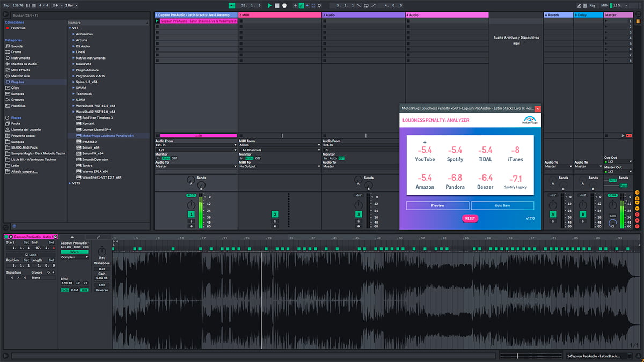Open the MIDI Effects category
Screen dimensions: 644x362
(x=20, y=70)
